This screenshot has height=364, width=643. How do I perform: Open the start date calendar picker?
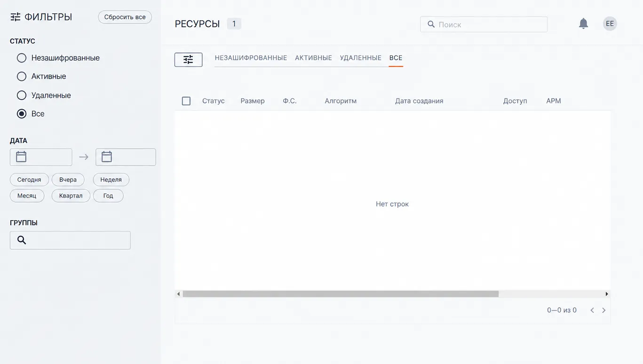21,157
